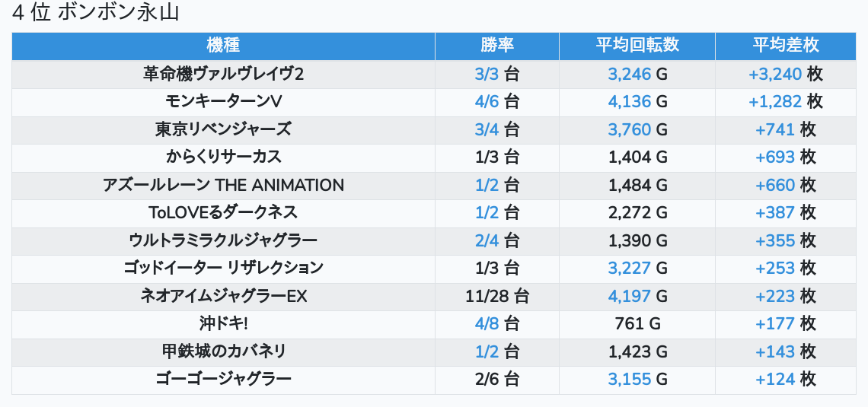
Task: Click the からくりサーカス machine name
Action: tap(223, 157)
